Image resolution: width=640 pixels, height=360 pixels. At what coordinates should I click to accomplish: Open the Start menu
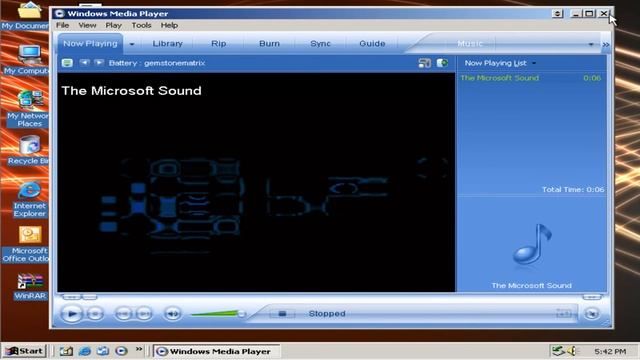pos(24,351)
